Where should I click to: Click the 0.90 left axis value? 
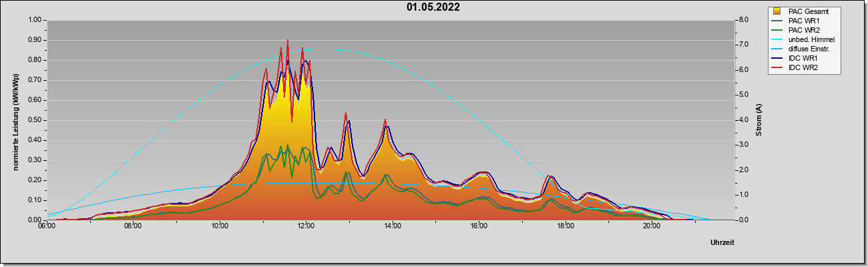coord(35,40)
